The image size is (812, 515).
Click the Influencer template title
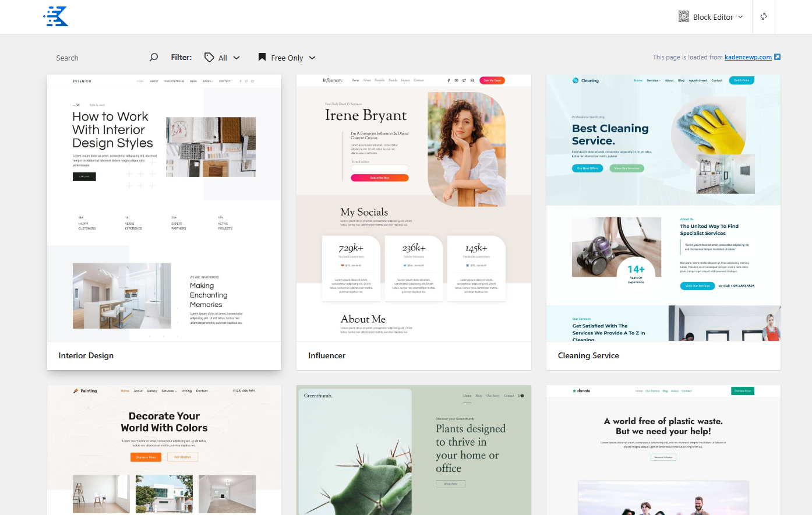pyautogui.click(x=327, y=355)
